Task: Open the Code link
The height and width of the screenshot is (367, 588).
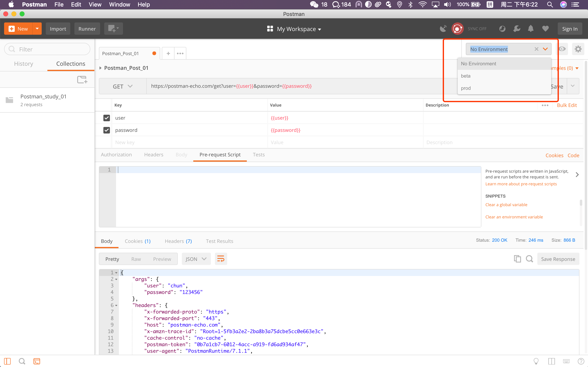Action: coord(573,155)
